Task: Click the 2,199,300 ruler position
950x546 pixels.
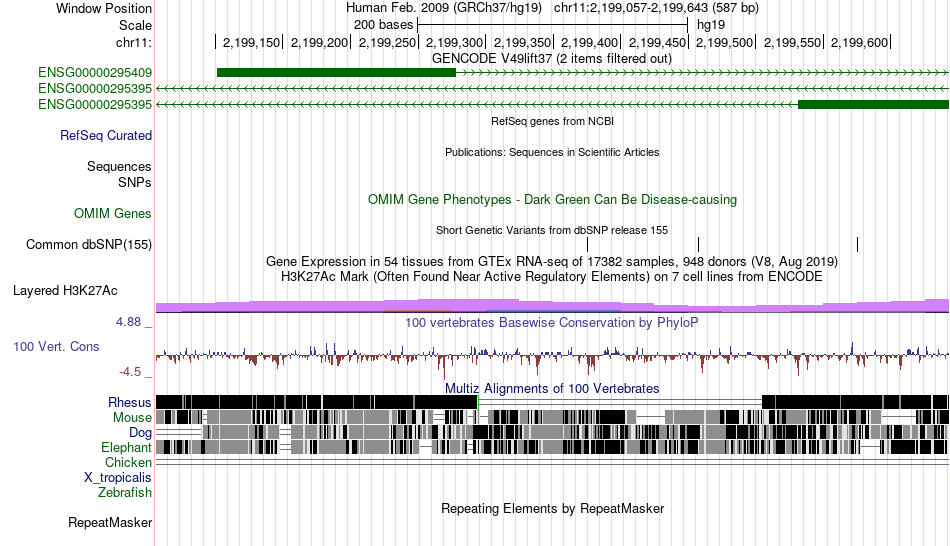Action: [x=454, y=43]
